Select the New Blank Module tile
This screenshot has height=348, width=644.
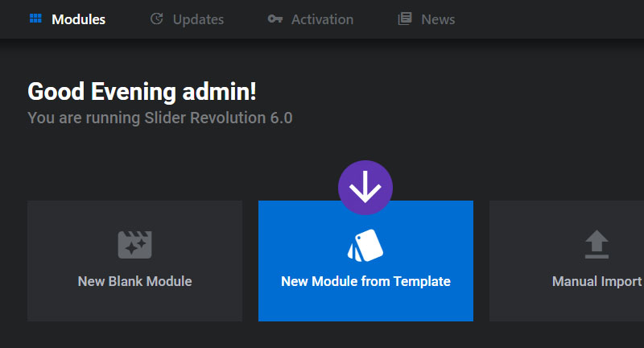134,261
